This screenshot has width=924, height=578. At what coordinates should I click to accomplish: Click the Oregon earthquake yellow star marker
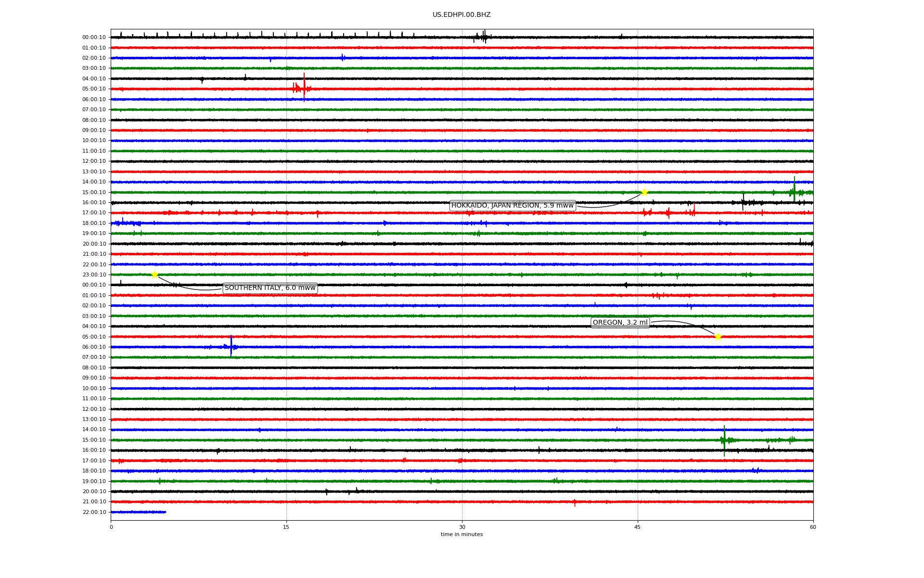(x=718, y=337)
